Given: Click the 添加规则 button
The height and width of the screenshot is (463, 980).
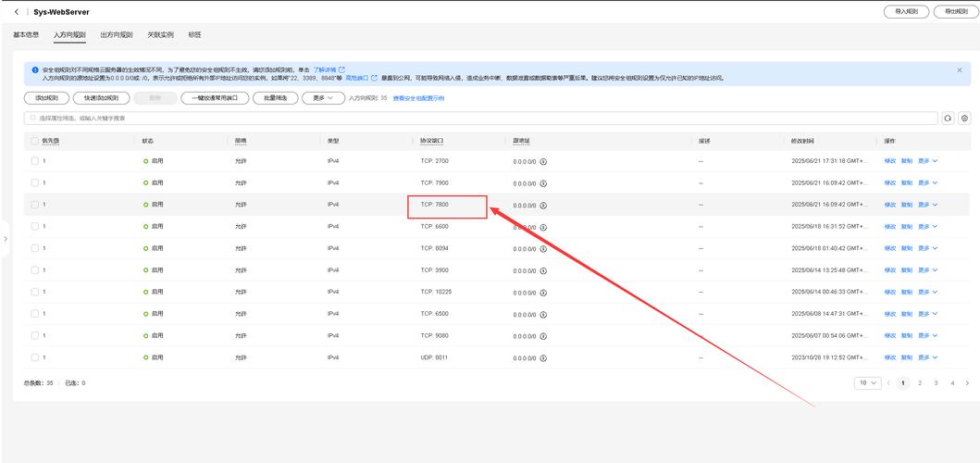Looking at the screenshot, I should (46, 98).
